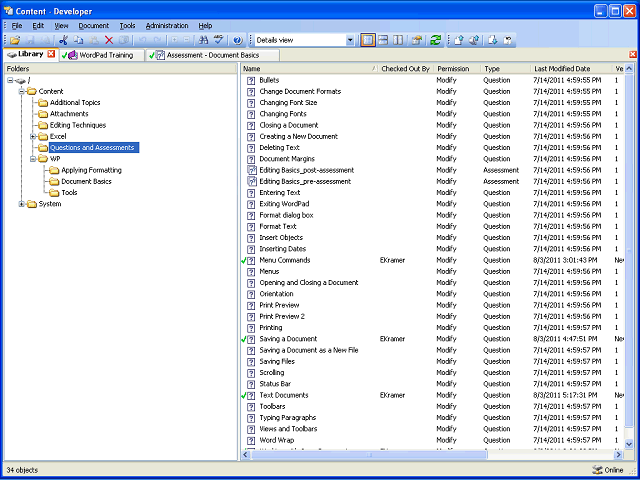This screenshot has height=480, width=640.
Task: Sort by Checked Out By column header
Action: (405, 69)
